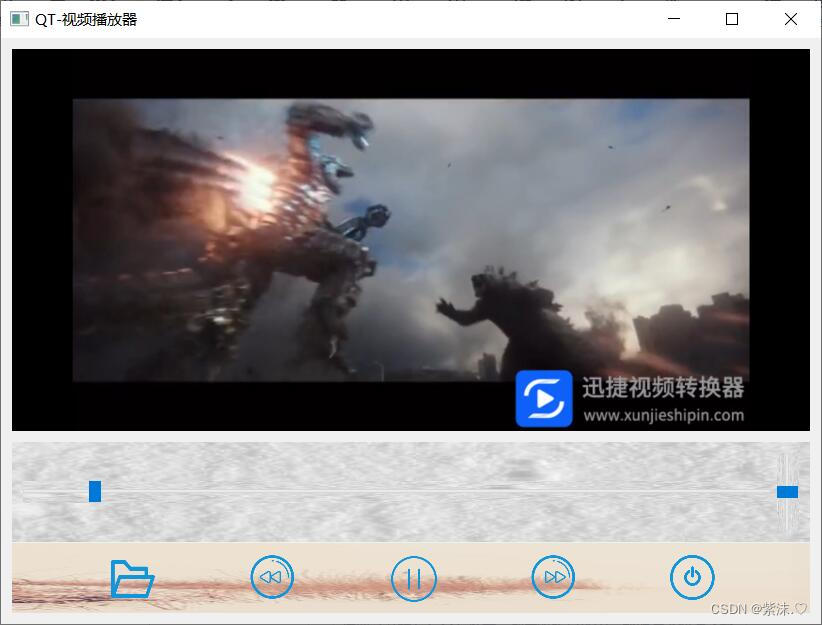Click the fast-forward button
Screen dimensions: 822x625
[554, 577]
